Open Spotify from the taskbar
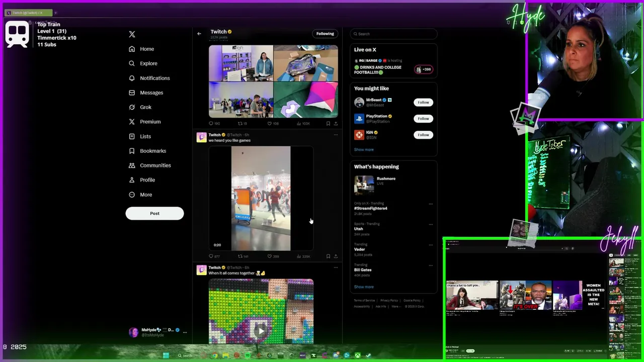644x362 pixels. 248,355
